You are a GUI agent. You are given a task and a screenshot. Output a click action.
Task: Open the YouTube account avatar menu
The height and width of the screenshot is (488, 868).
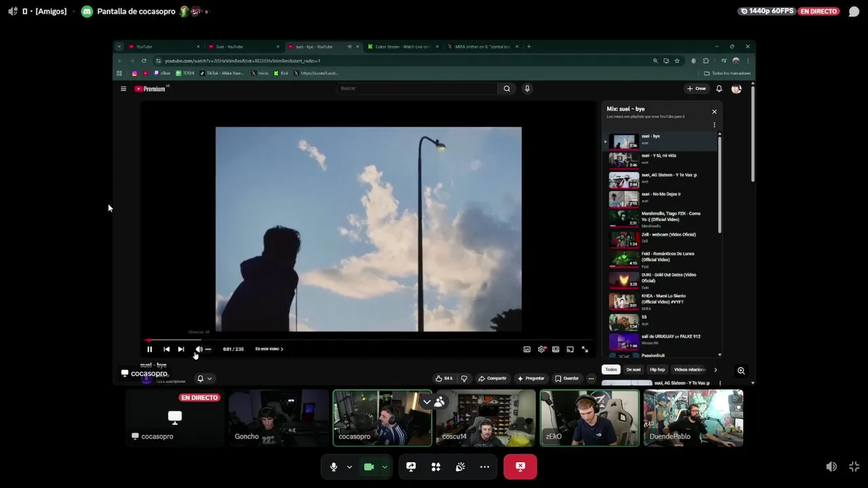pos(736,89)
